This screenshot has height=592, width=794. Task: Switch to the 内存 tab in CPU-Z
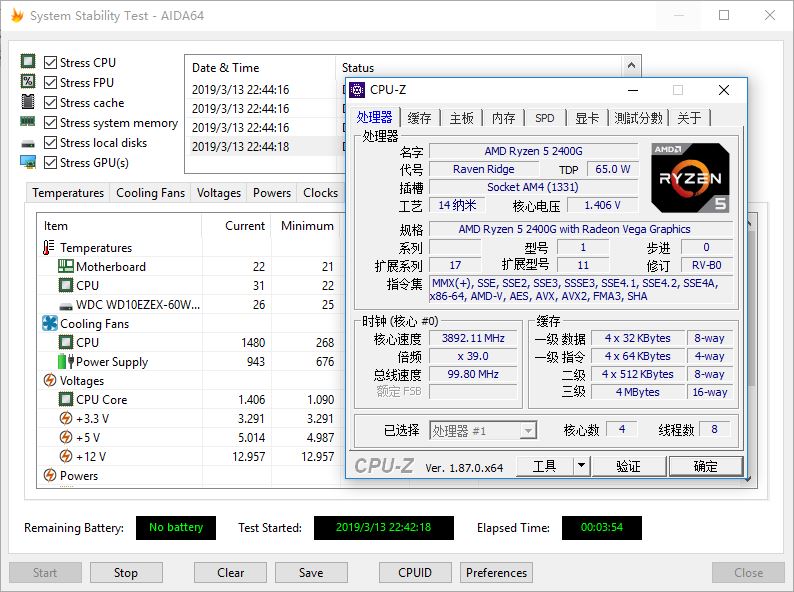(503, 118)
